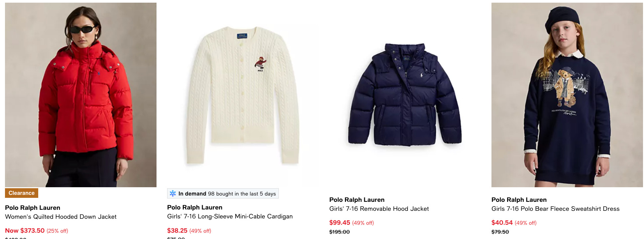Screen dimensions: 644x239
Task: Click Polo Ralph Lauren brand above sweatshirt dress
Action: click(519, 200)
